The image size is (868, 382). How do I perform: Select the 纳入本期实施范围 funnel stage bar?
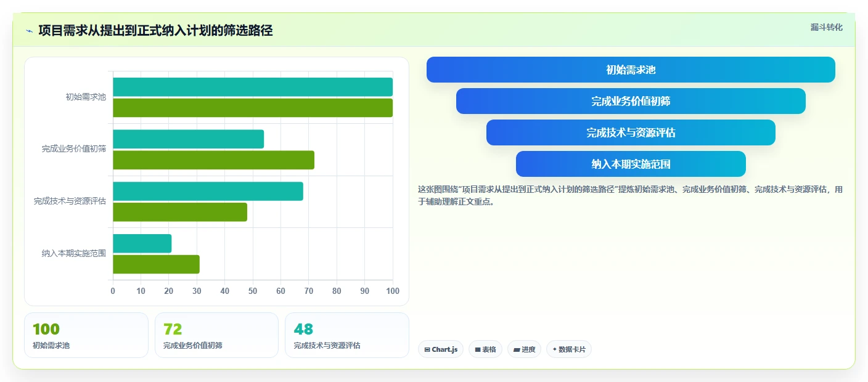[x=631, y=164]
